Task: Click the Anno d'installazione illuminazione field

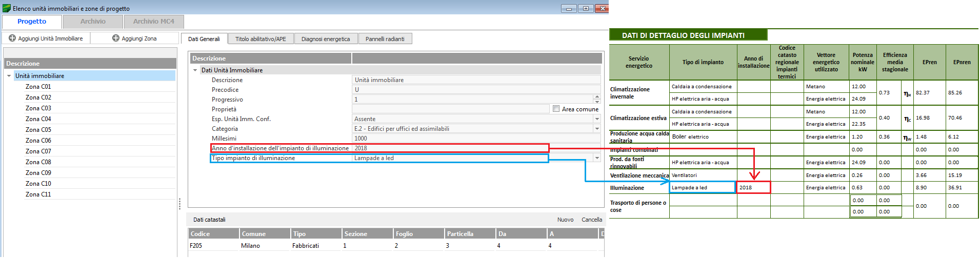Action: (450, 148)
